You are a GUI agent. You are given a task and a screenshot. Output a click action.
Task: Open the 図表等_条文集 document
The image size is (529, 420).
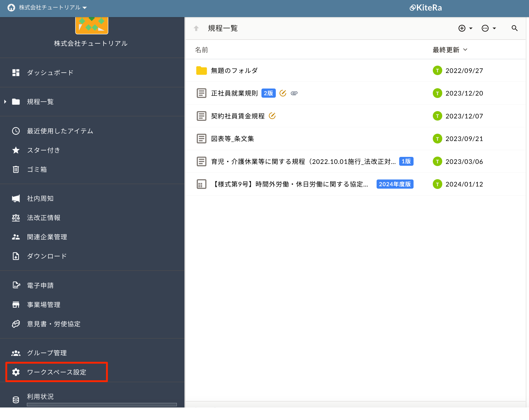point(233,138)
